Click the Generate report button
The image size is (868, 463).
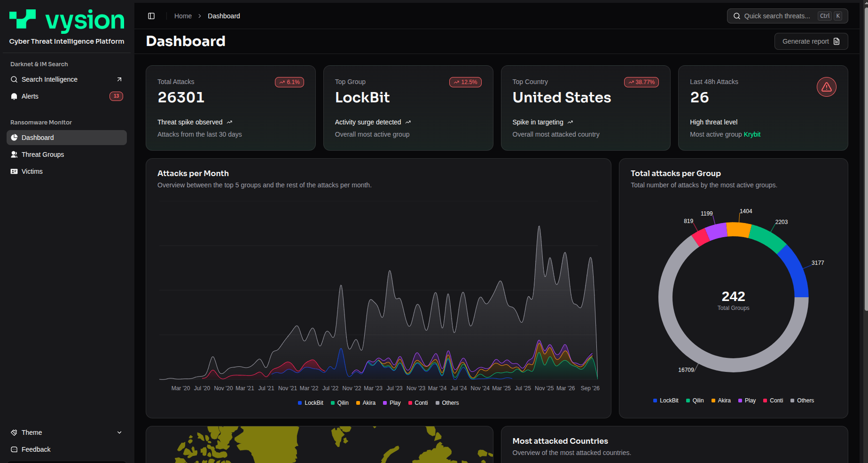[811, 41]
